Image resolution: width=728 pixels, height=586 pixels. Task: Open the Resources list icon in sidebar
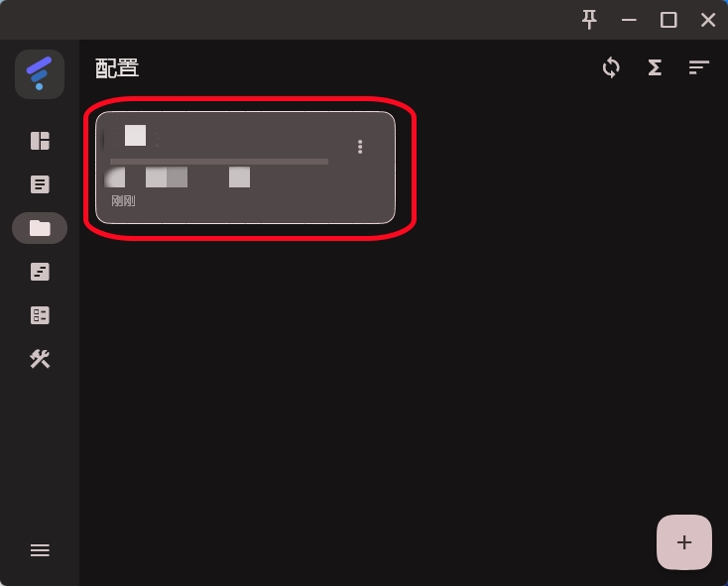coord(40,315)
